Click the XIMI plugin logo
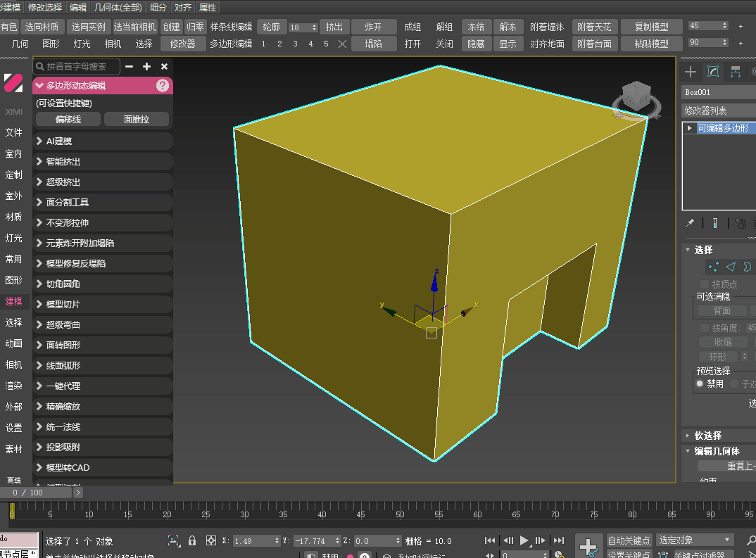756x558 pixels. [13, 83]
